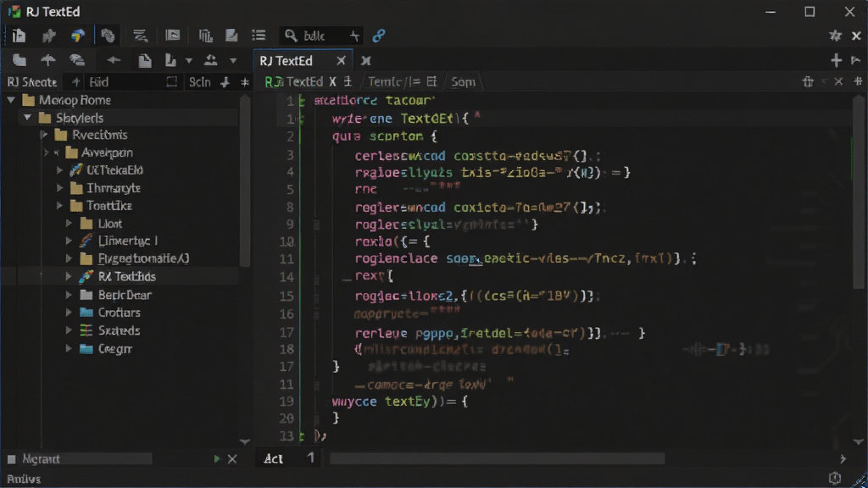Toggle the small square icon in sidebar header

tap(171, 82)
